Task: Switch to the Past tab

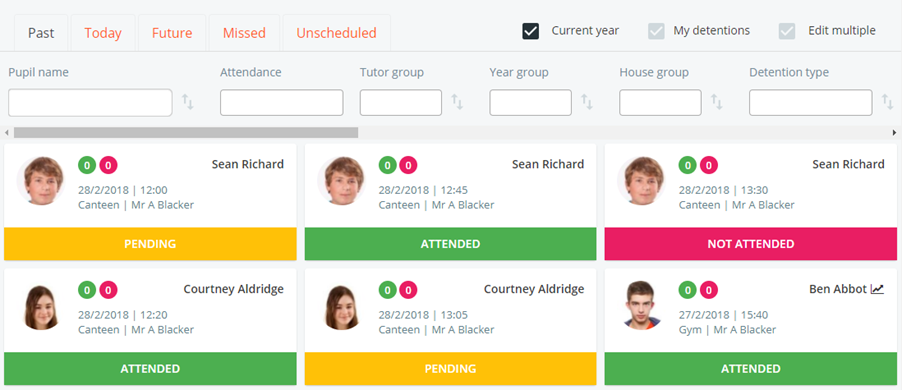Action: (x=41, y=33)
